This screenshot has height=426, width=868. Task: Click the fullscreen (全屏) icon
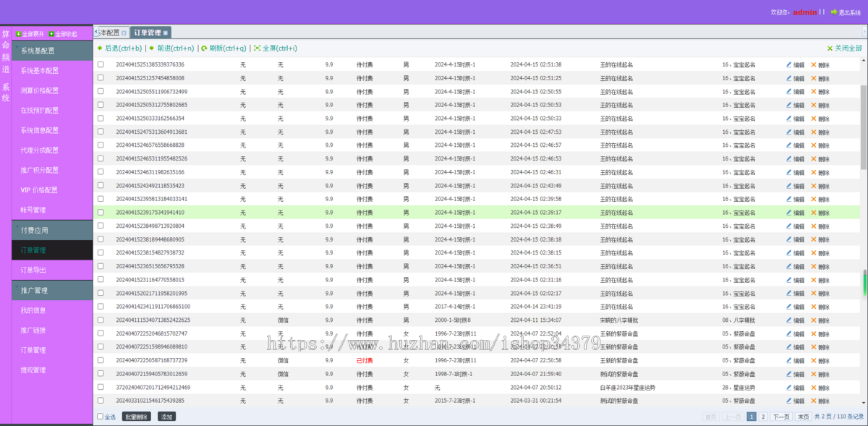[257, 48]
